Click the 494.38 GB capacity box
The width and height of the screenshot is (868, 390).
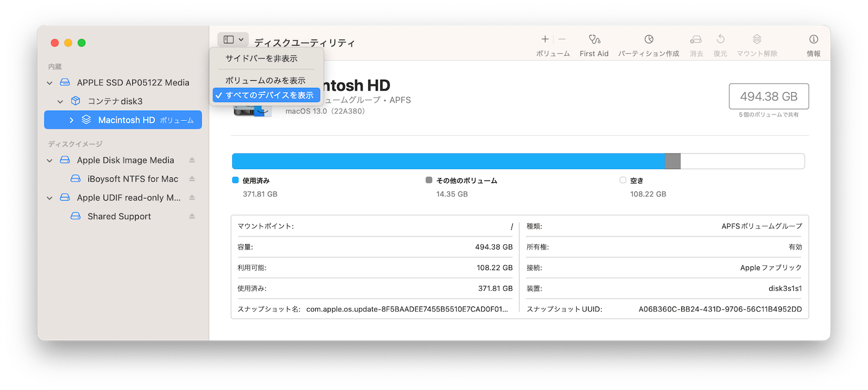[x=769, y=97]
